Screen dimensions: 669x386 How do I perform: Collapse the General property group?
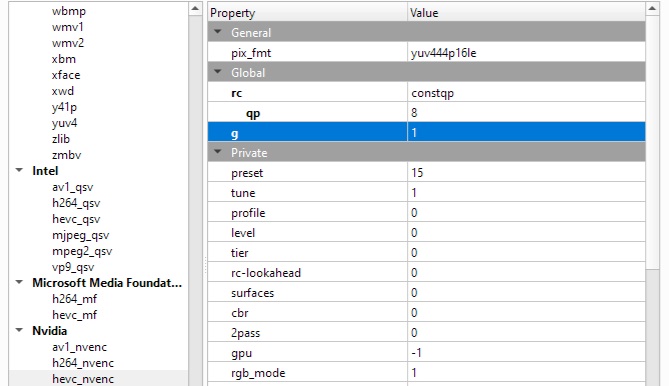[x=218, y=32]
